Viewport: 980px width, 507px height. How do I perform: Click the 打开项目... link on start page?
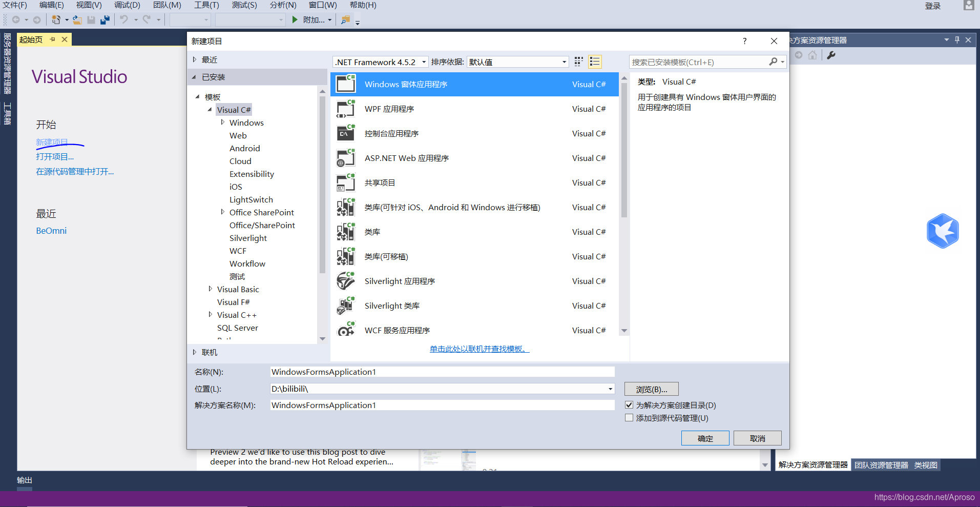[55, 156]
